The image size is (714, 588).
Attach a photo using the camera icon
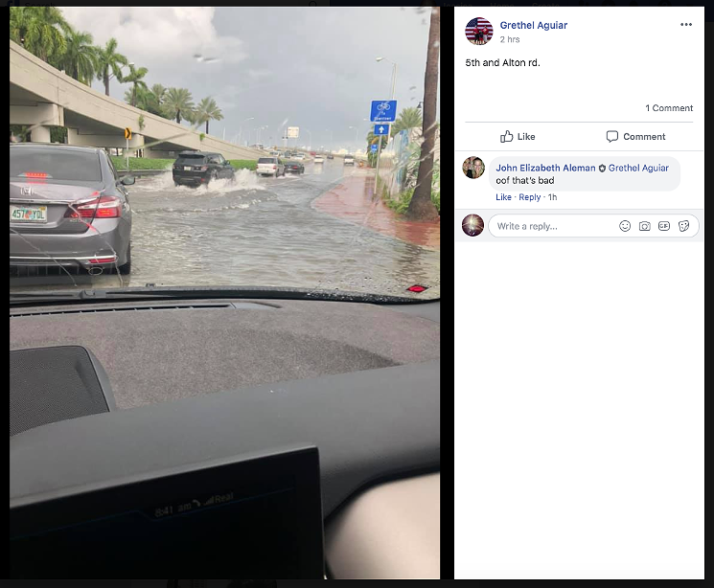[x=644, y=226]
